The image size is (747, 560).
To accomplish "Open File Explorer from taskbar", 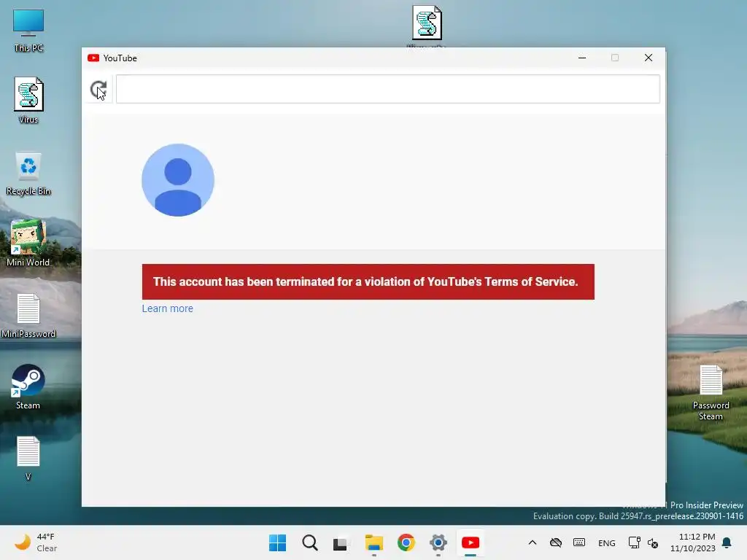I will pyautogui.click(x=374, y=542).
